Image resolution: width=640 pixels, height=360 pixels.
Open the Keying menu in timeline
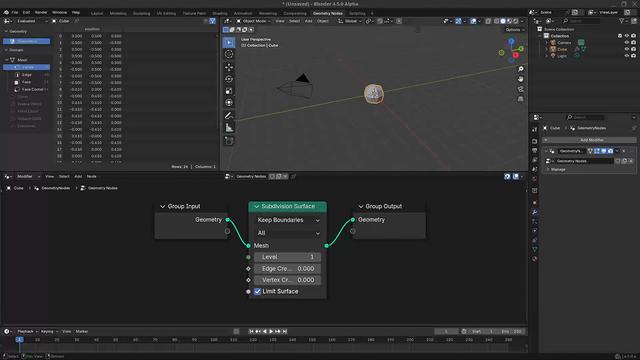(49, 331)
